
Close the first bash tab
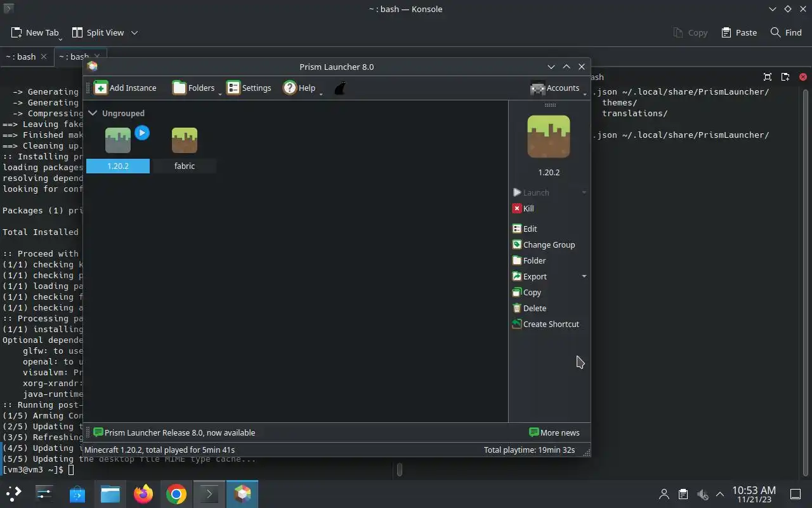tap(44, 57)
